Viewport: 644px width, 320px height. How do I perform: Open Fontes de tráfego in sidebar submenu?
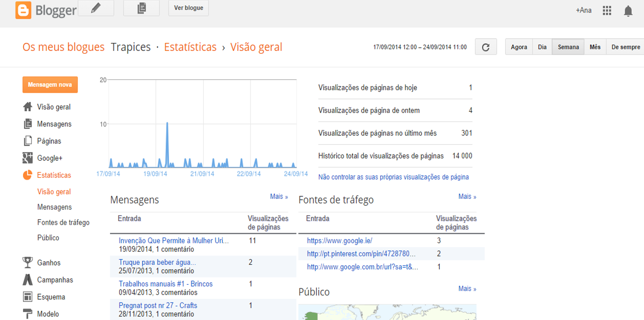click(x=63, y=222)
